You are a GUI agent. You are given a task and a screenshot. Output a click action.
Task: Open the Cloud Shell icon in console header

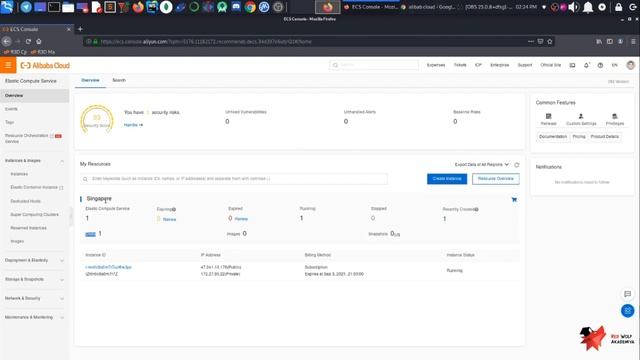pos(572,65)
